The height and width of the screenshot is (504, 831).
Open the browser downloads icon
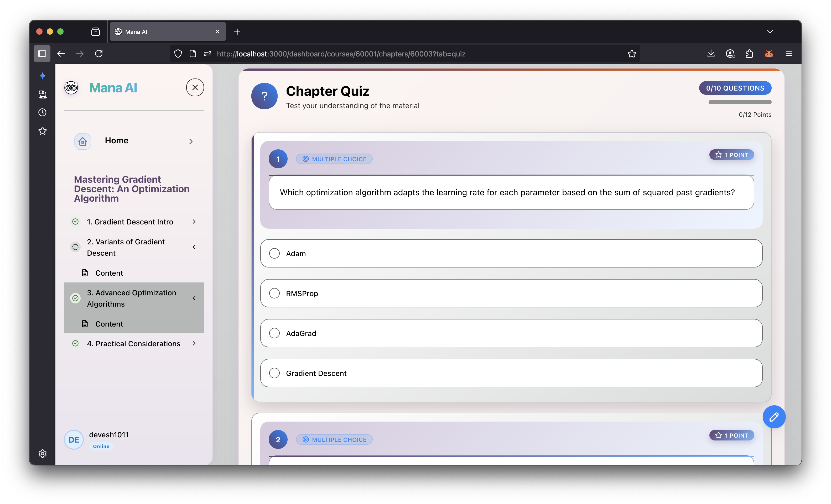pos(711,54)
